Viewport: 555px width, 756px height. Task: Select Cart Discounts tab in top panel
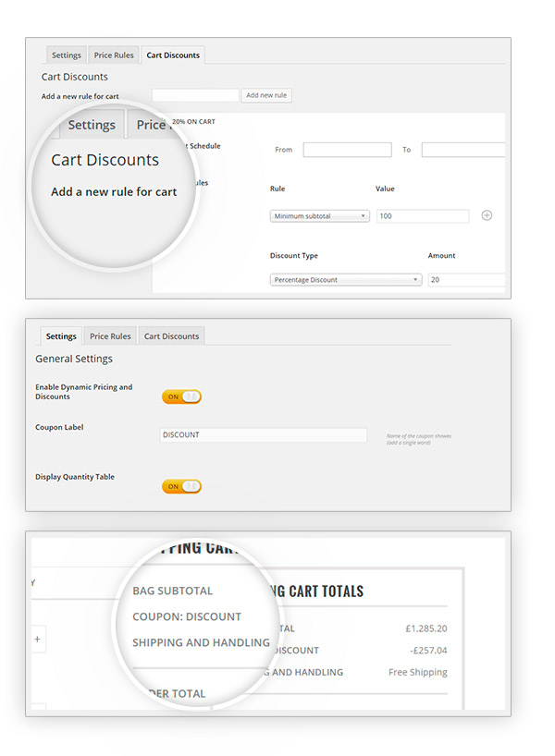[173, 55]
